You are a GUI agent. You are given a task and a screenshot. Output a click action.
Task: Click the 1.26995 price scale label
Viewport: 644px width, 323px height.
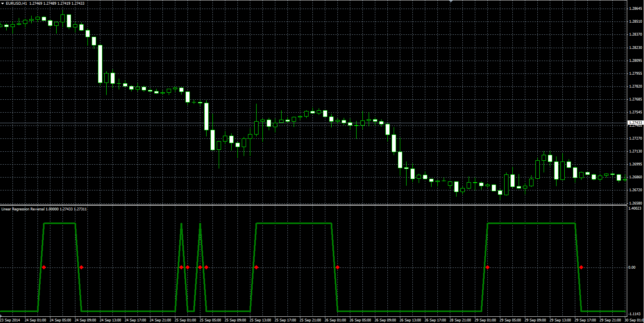[636, 164]
